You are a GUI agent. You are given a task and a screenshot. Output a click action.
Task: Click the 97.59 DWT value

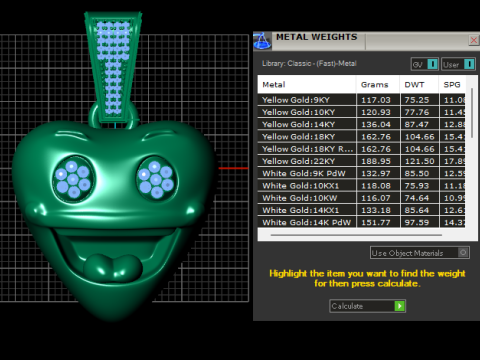click(x=417, y=222)
